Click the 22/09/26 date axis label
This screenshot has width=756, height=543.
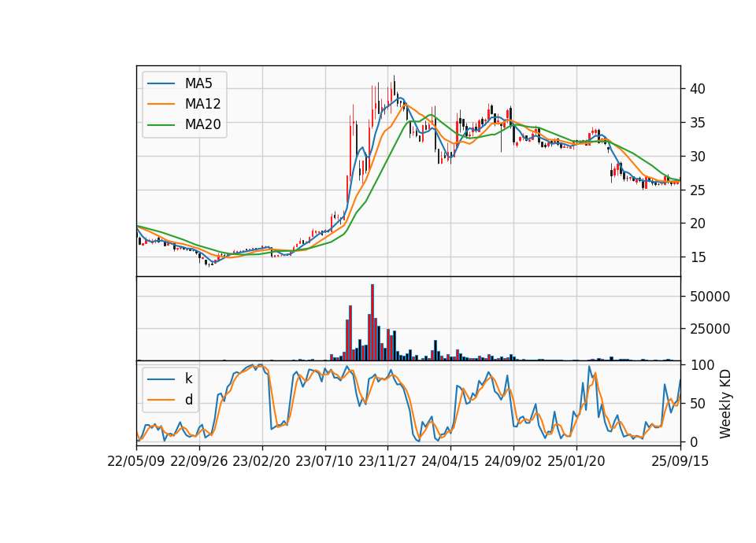(199, 461)
